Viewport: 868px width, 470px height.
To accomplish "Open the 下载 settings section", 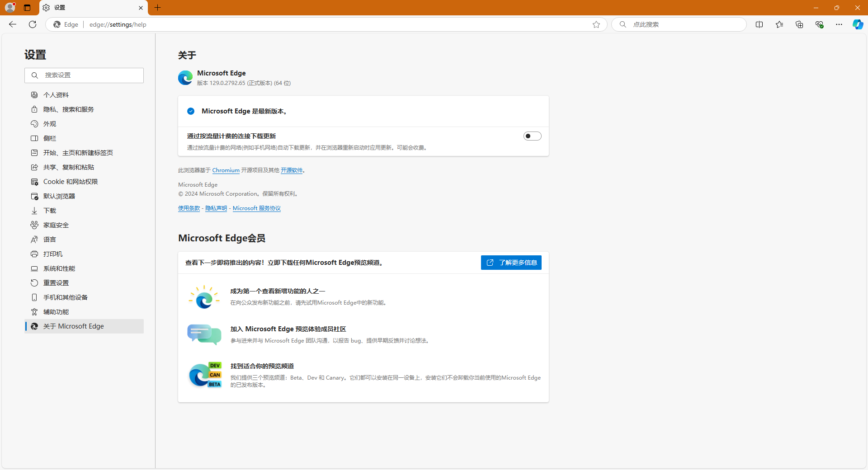I will coord(84,211).
